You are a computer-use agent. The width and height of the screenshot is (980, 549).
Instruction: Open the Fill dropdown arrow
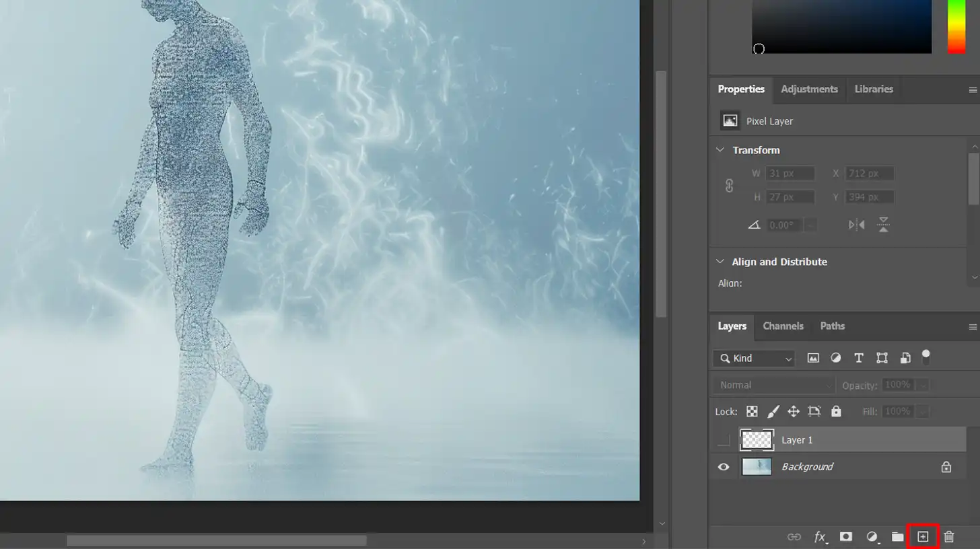tap(922, 411)
